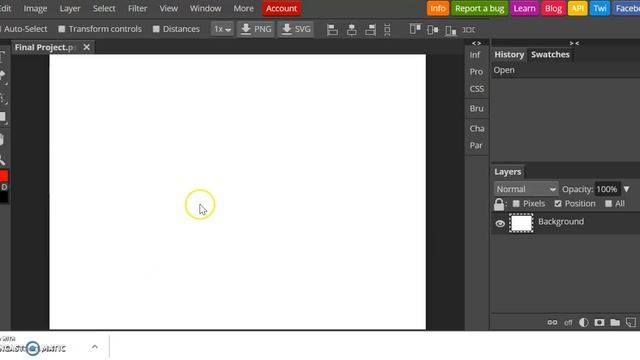Hide the Background layer with eye icon
This screenshot has height=360, width=640.
(x=500, y=224)
